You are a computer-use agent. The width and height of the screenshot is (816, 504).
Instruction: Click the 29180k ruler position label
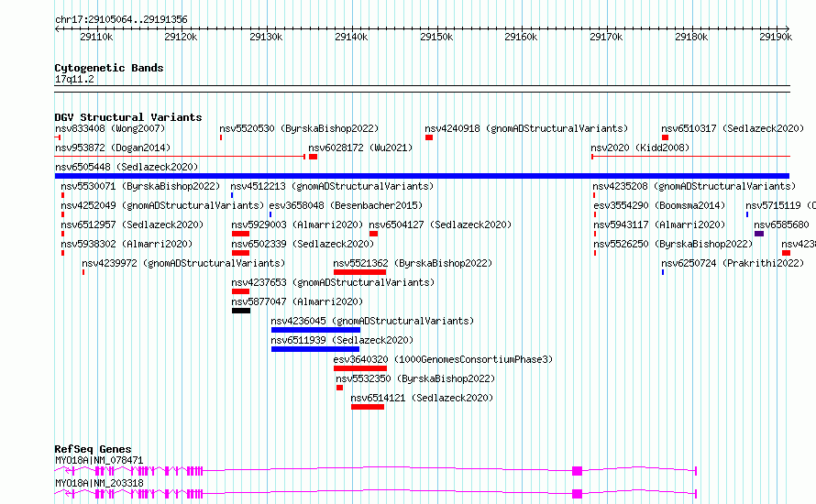(691, 37)
